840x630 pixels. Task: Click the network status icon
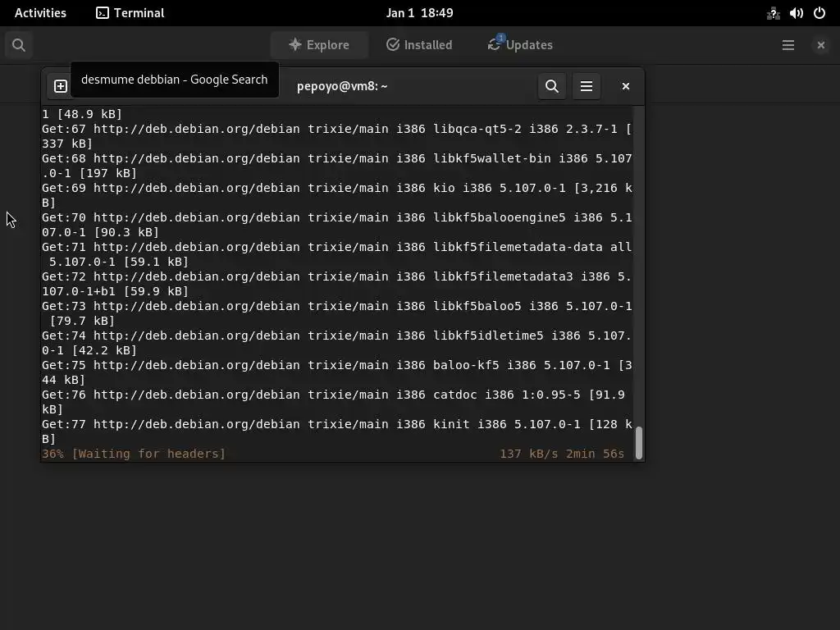click(x=773, y=13)
